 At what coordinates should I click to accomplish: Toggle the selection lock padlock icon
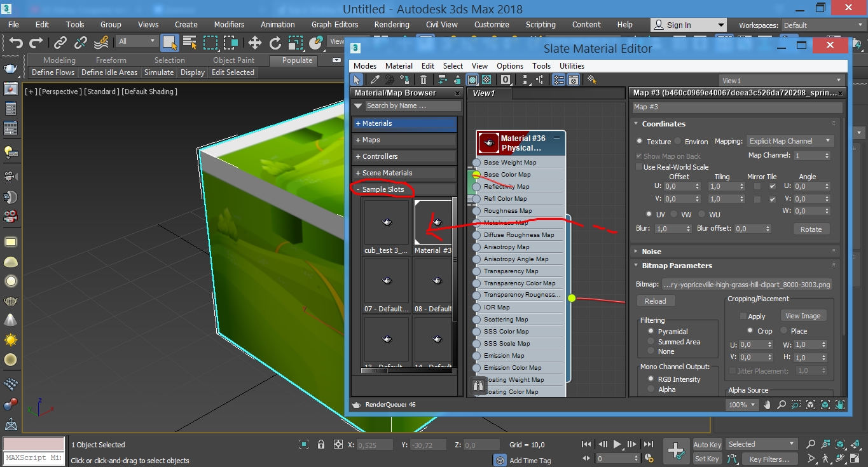(x=321, y=445)
